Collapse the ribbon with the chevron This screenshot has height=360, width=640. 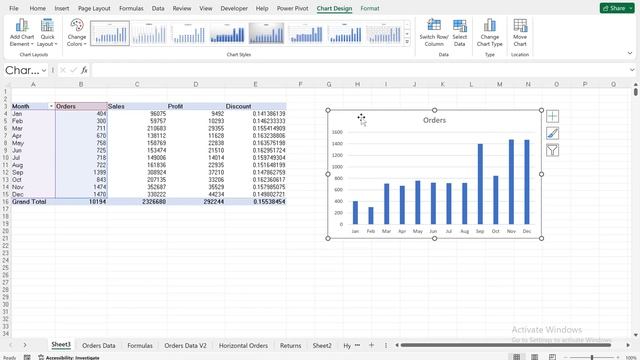click(630, 53)
